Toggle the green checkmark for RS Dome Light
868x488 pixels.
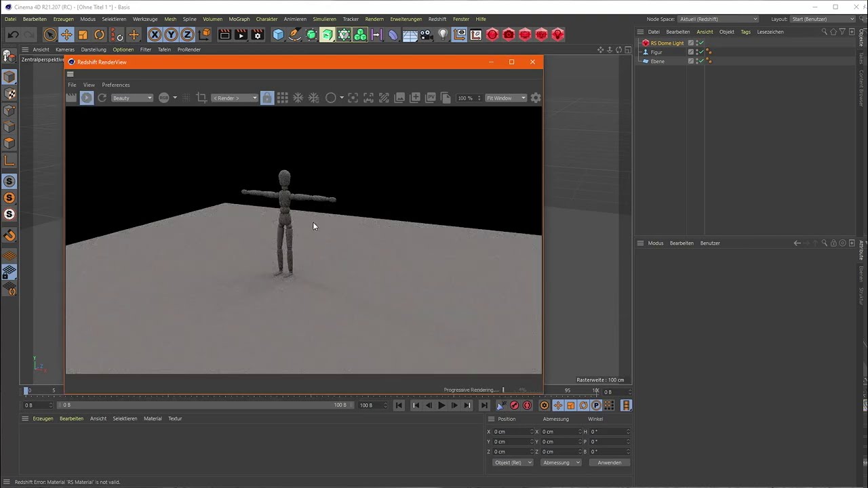click(x=701, y=43)
